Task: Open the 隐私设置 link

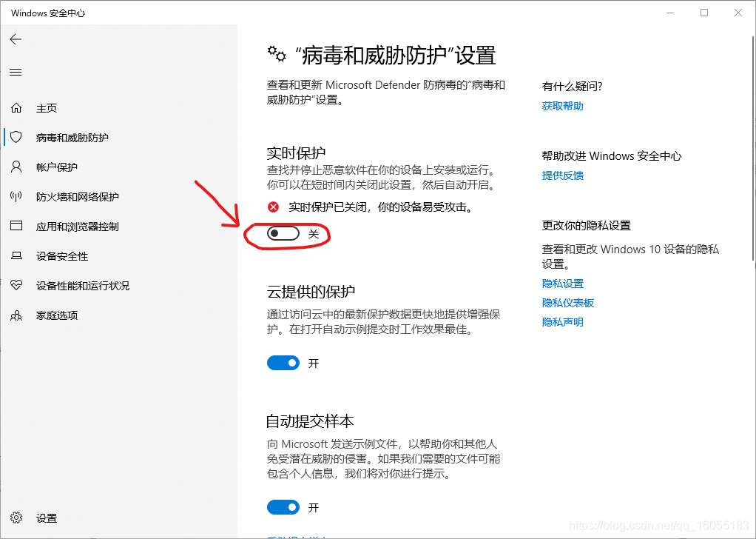Action: tap(563, 284)
